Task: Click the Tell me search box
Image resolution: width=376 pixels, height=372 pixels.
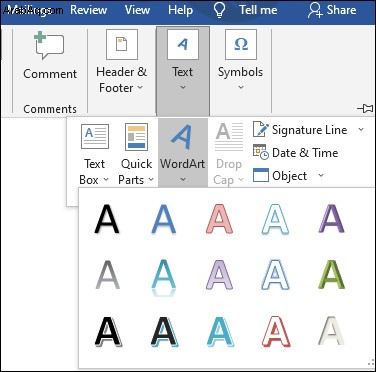Action: 245,10
